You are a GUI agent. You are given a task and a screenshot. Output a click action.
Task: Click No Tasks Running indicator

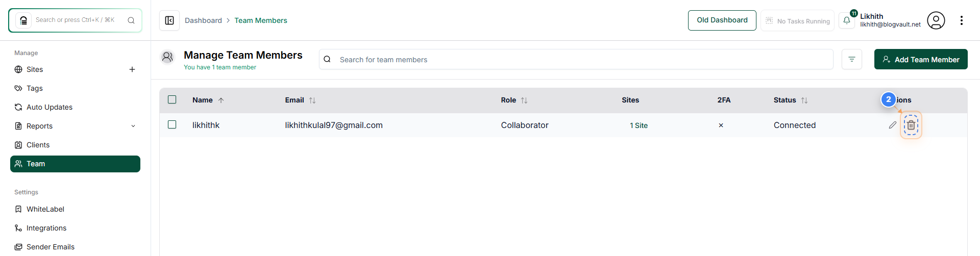(797, 21)
